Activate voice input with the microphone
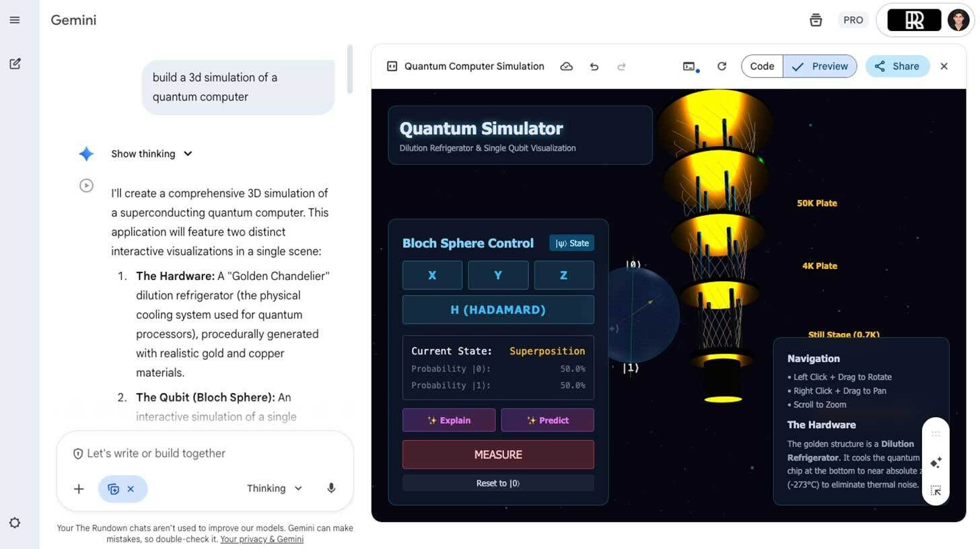The image size is (980, 549). tap(331, 488)
